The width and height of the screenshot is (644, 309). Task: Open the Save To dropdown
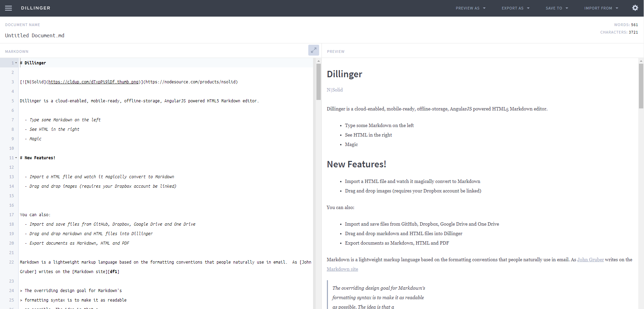[x=557, y=8]
